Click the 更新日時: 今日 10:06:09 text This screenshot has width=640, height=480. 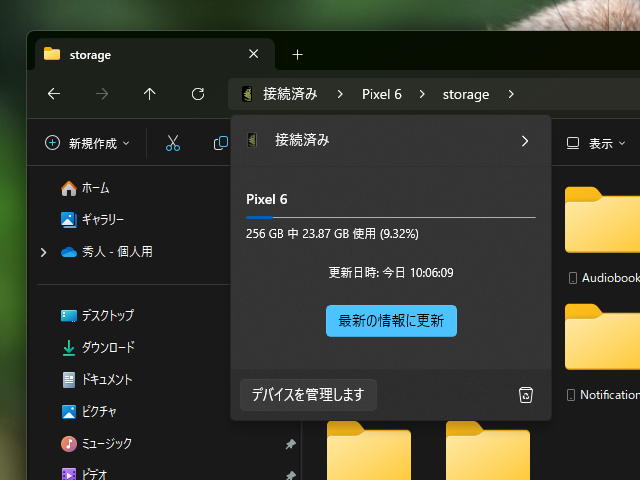[x=391, y=273]
